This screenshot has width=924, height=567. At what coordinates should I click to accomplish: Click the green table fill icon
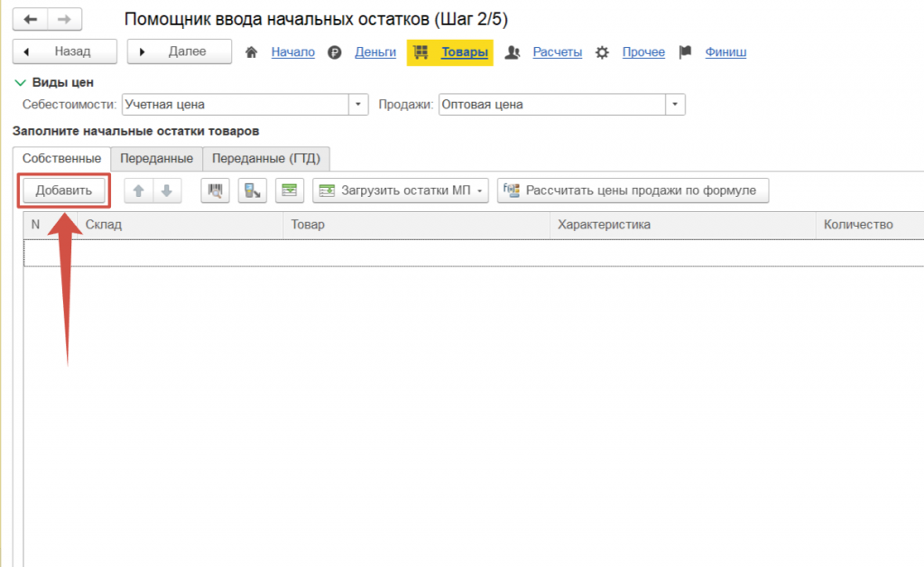(x=289, y=191)
